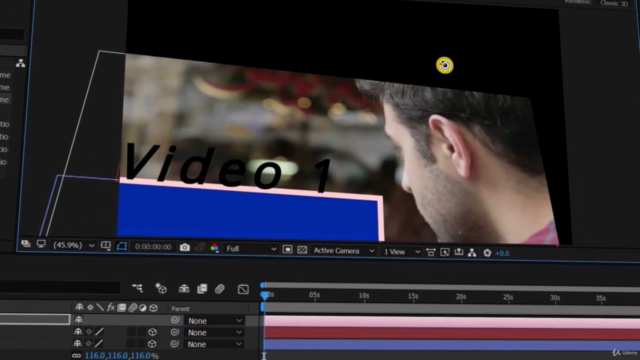
Task: Toggle pixel aspect ratio correction icon
Action: pos(430,252)
